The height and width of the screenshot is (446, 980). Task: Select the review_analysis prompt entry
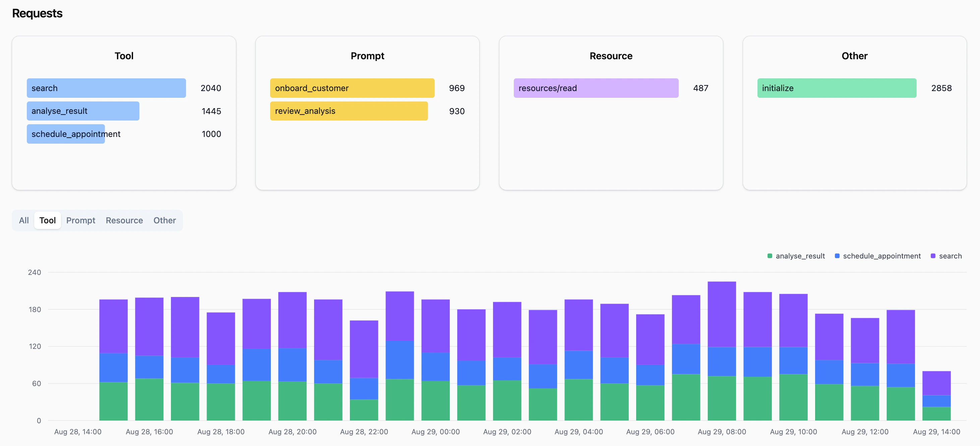[x=349, y=111]
